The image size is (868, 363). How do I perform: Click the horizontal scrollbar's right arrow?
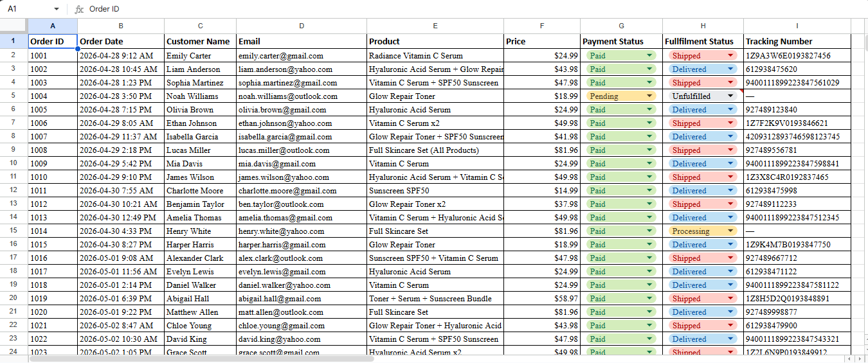[858, 359]
